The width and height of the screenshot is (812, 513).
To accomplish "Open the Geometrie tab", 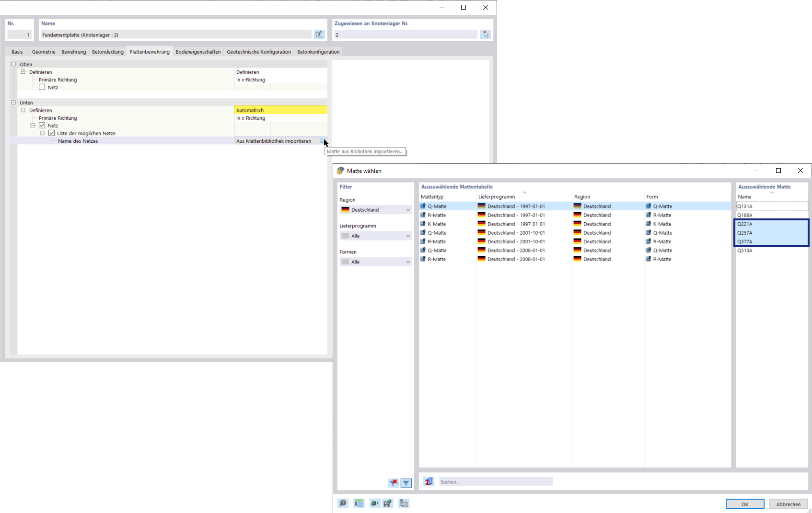I will [44, 52].
